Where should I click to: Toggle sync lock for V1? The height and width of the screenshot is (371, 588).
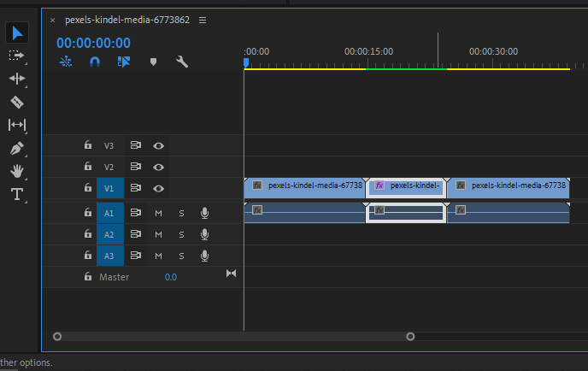[x=136, y=188]
